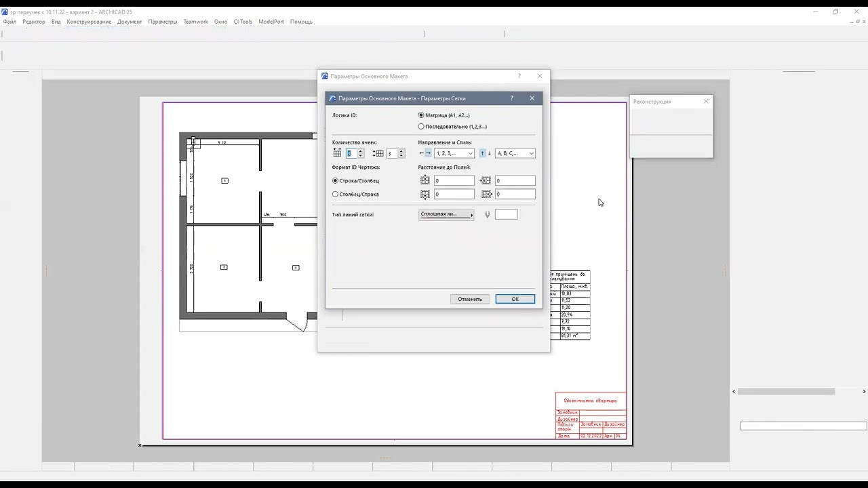The height and width of the screenshot is (488, 868).
Task: Click the right margin distance icon
Action: click(x=486, y=195)
